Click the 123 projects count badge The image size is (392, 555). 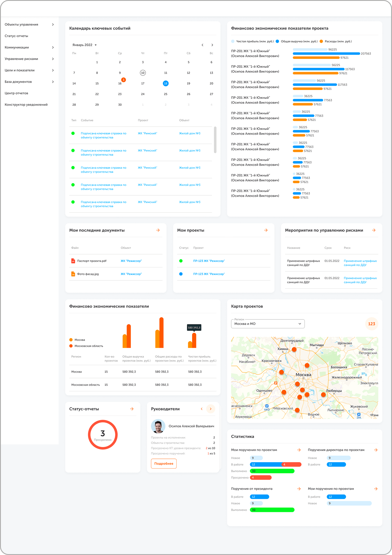(x=372, y=324)
